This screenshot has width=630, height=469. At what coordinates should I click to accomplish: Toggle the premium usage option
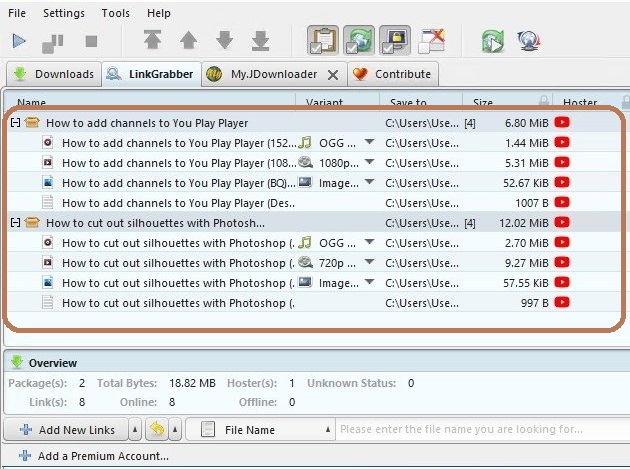(x=393, y=42)
